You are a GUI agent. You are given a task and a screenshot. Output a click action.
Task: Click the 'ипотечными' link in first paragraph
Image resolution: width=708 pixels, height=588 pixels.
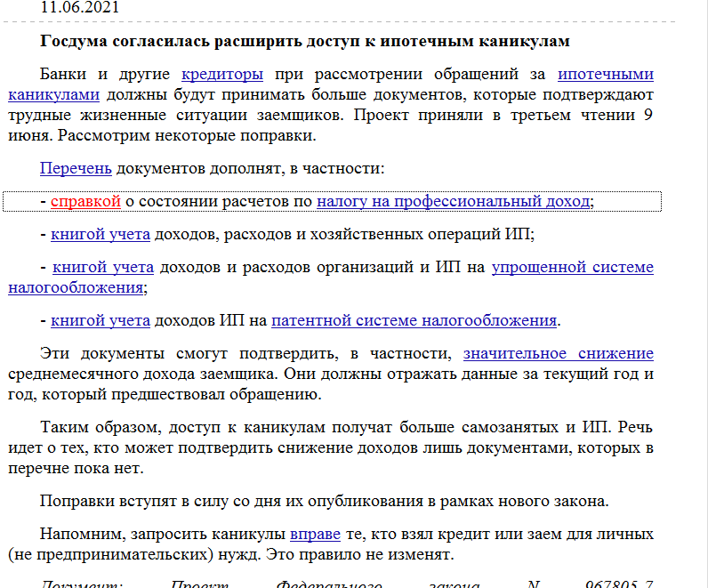click(605, 75)
